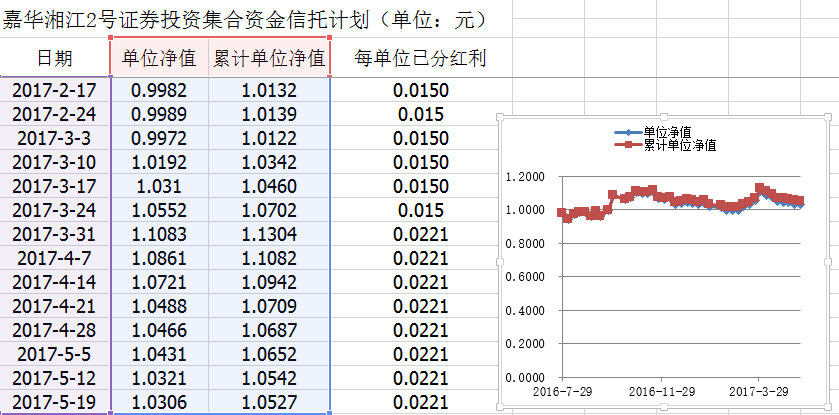Select the chart's left-middle resize handle

coord(499,261)
